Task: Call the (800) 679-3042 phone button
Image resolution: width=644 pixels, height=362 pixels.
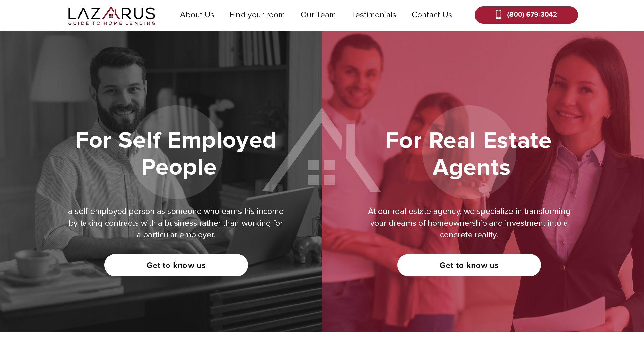Action: coord(526,15)
